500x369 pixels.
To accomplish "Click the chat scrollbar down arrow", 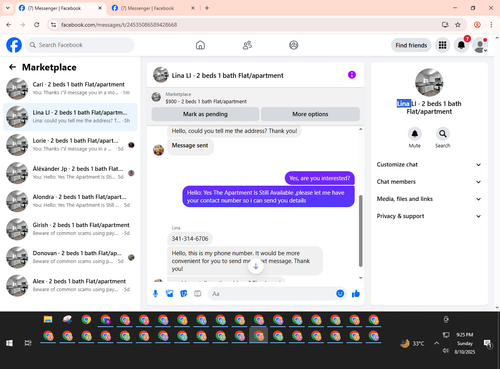I will coord(360,278).
